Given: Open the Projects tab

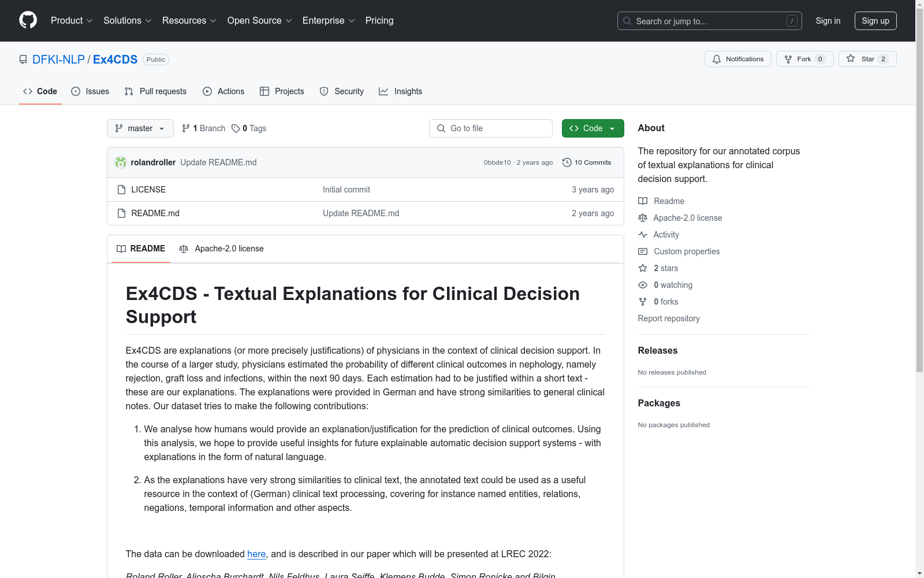Looking at the screenshot, I should 282,91.
